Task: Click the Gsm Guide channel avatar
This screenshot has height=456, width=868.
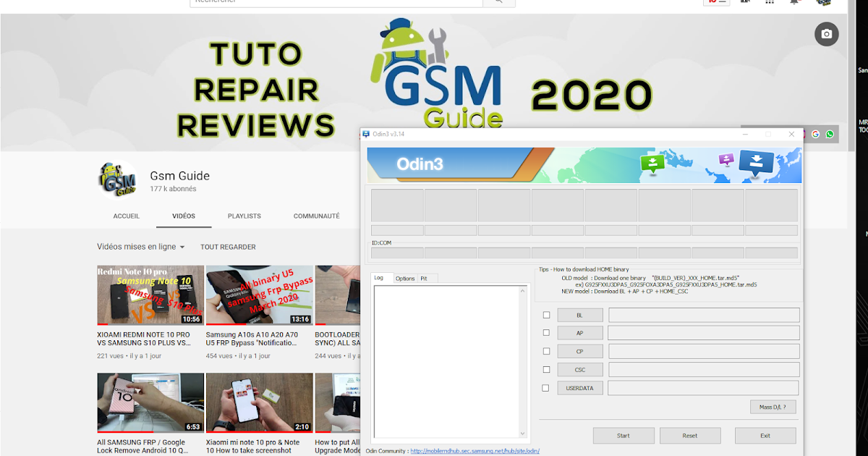Action: [118, 180]
